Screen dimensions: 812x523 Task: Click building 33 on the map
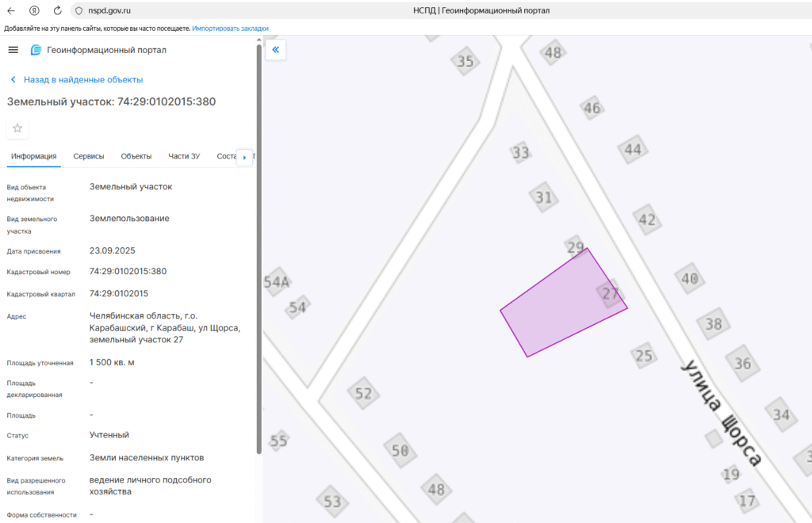point(520,153)
